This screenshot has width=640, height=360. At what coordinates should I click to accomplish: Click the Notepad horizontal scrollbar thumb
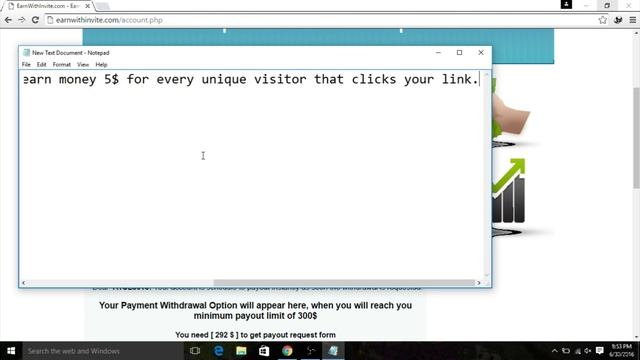[x=344, y=283]
